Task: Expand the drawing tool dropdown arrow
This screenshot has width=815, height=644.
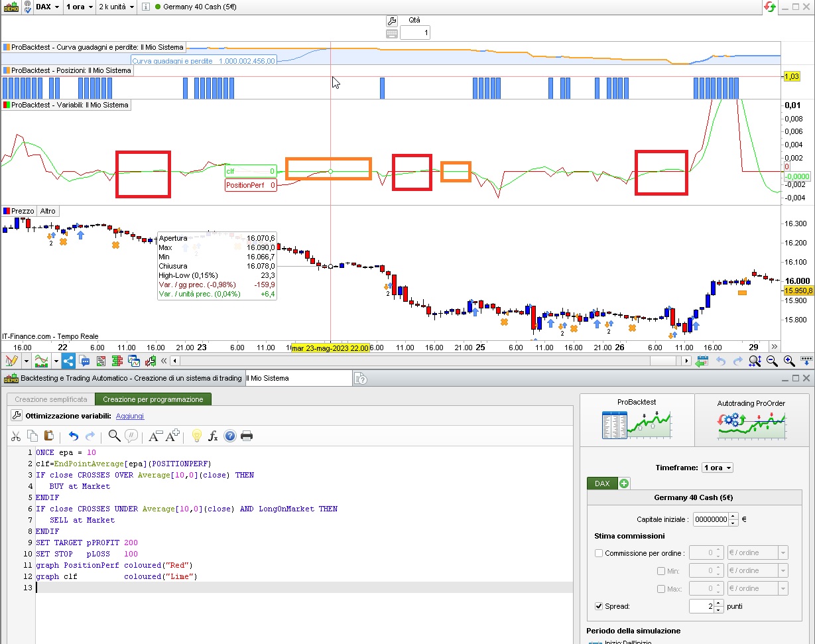Action: point(27,361)
